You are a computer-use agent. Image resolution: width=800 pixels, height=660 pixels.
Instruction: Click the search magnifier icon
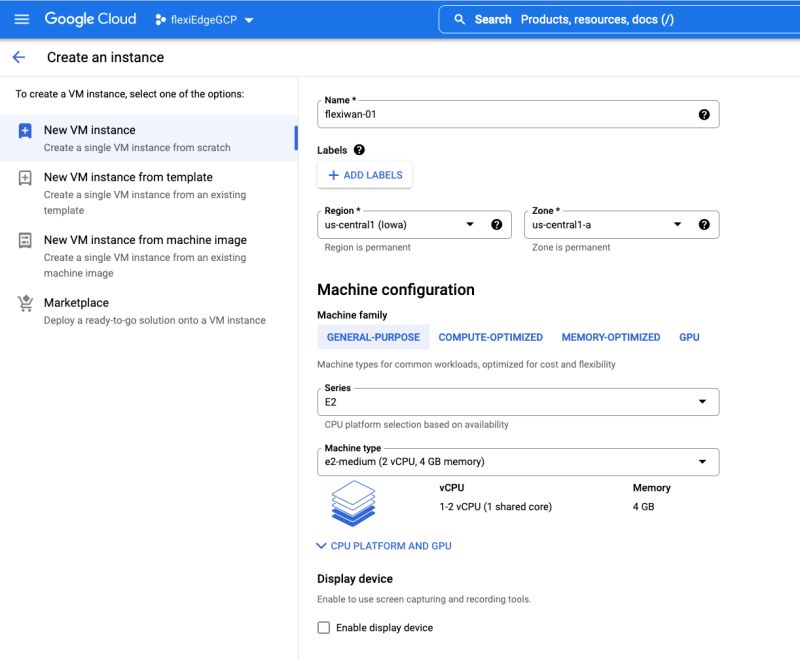(459, 18)
